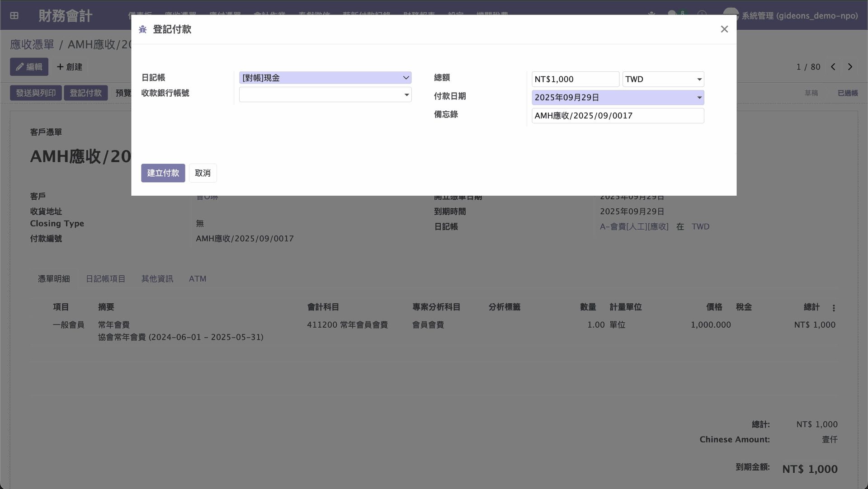
Task: Click the debug bug icon in dialog header
Action: (143, 29)
